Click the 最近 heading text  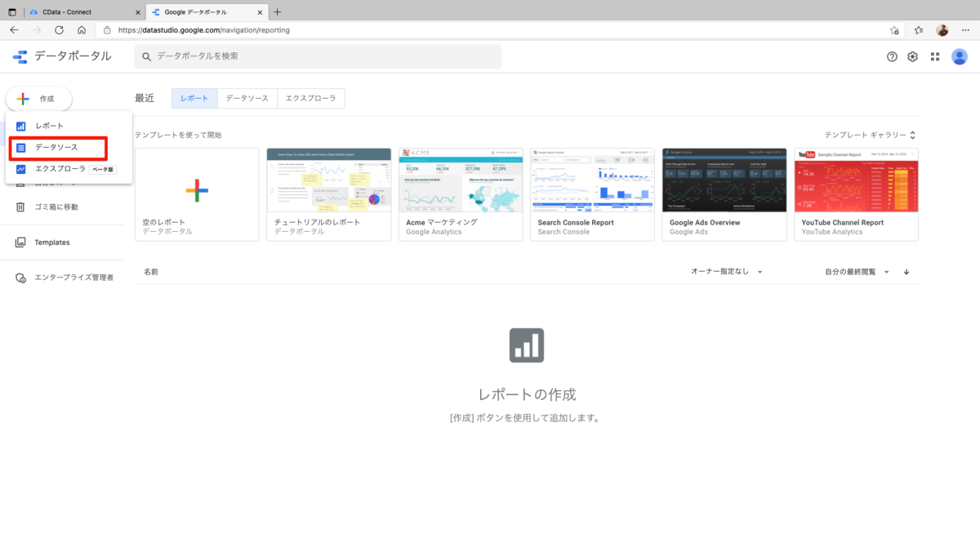(x=145, y=98)
